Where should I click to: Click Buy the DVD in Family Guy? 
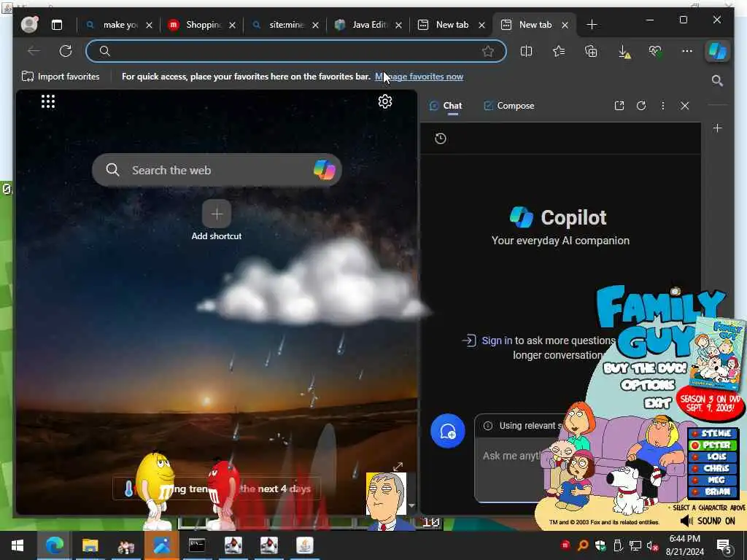tap(645, 368)
